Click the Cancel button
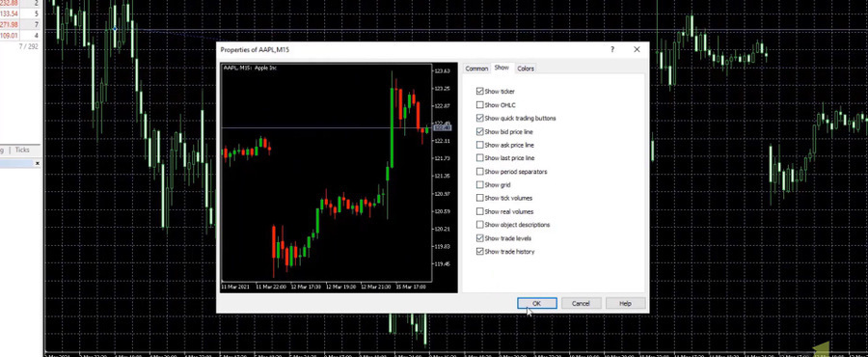This screenshot has width=868, height=357. 581,303
